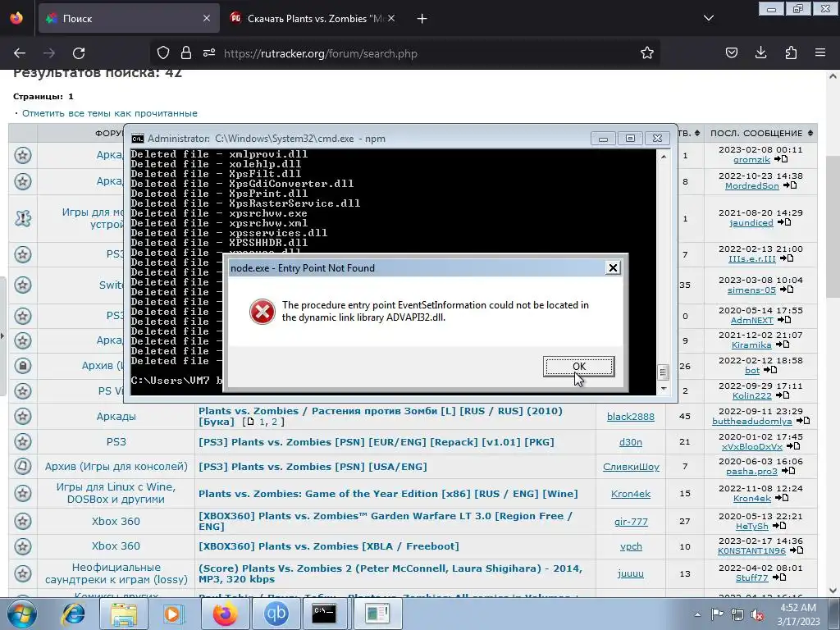The height and width of the screenshot is (630, 840).
Task: Open Архив (Игры для консолей) forum link
Action: [x=116, y=467]
